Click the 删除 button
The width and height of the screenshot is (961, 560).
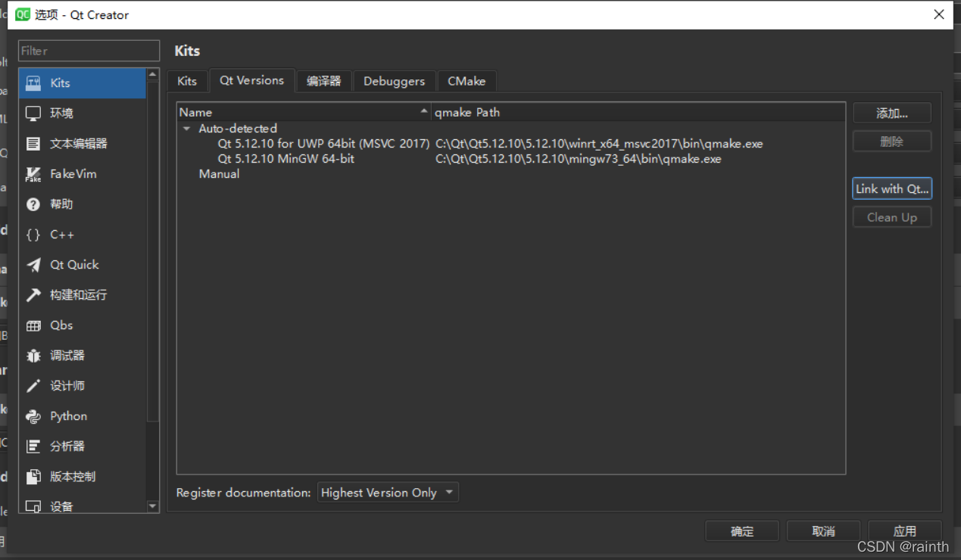pyautogui.click(x=892, y=142)
